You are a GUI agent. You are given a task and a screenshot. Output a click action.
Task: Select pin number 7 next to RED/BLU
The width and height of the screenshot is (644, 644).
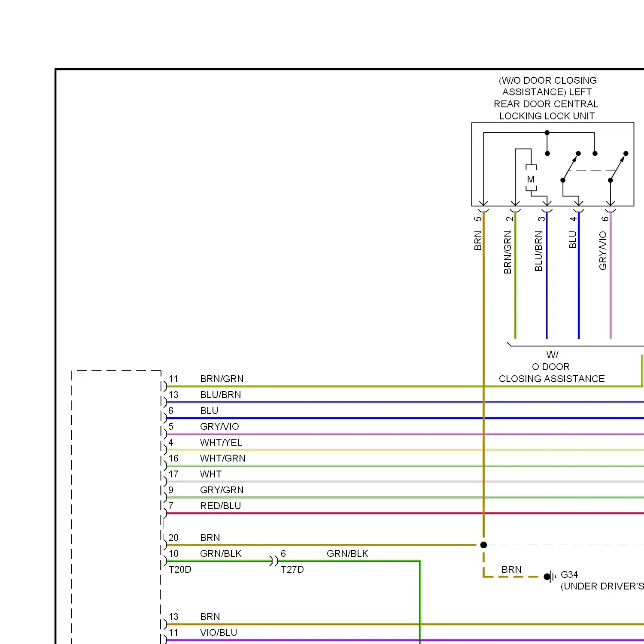click(x=171, y=506)
